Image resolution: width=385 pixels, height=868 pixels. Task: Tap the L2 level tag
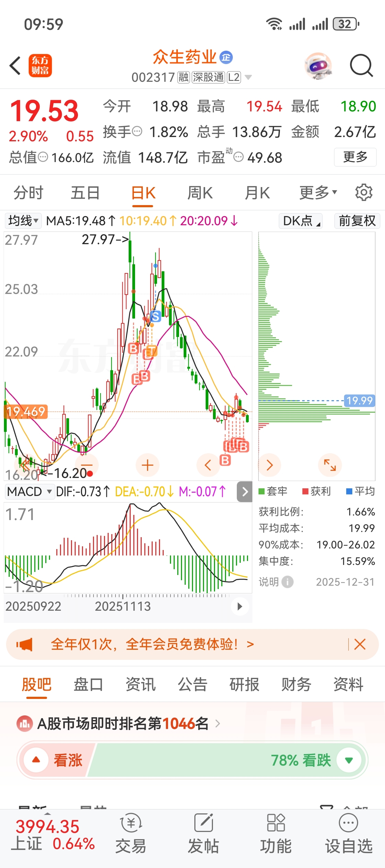tap(234, 78)
